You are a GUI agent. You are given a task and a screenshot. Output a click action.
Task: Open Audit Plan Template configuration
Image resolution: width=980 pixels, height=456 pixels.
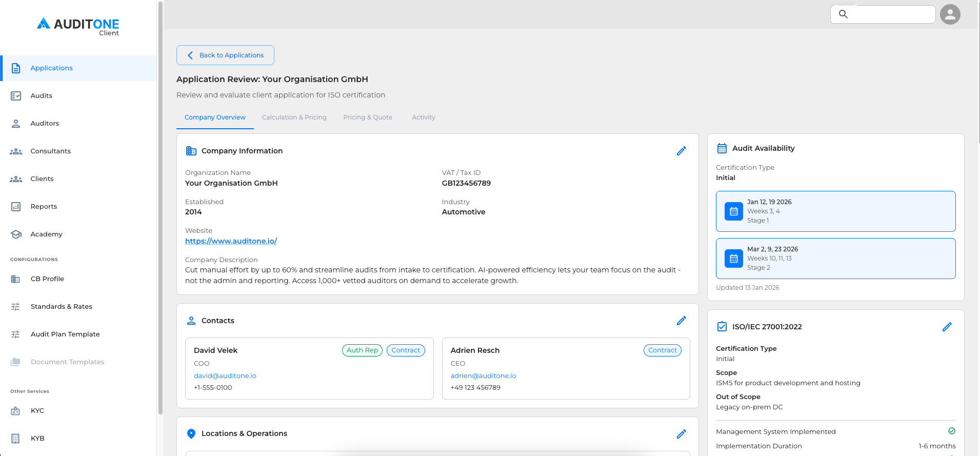point(78,334)
